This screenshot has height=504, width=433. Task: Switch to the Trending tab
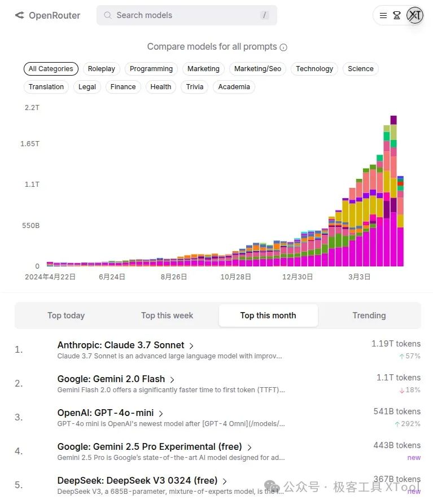tap(369, 315)
